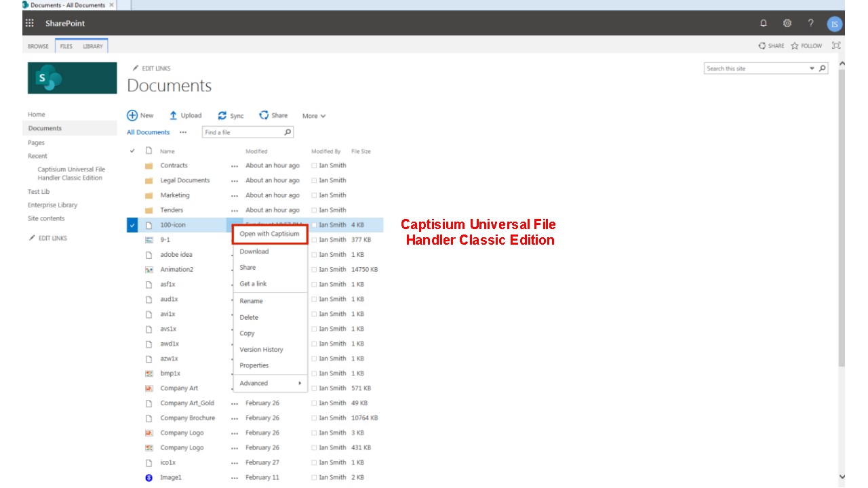Toggle the select-all checkmark in header
Screen dimensions: 868x488
[132, 151]
